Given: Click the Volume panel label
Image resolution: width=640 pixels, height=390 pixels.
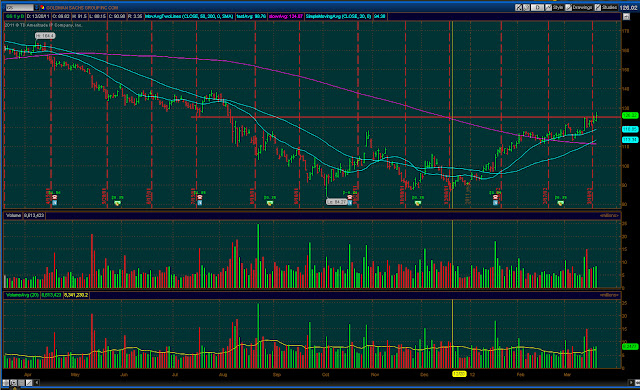Looking at the screenshot, I should click(13, 215).
